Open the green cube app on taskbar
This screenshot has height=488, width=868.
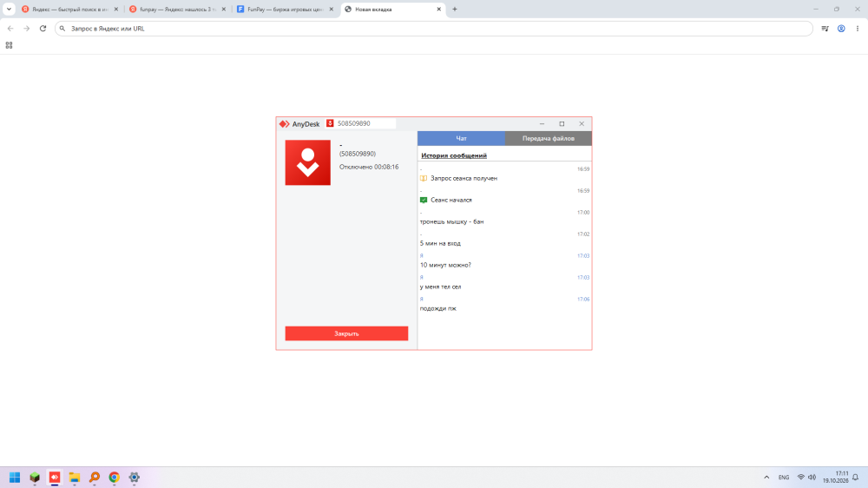click(x=35, y=478)
